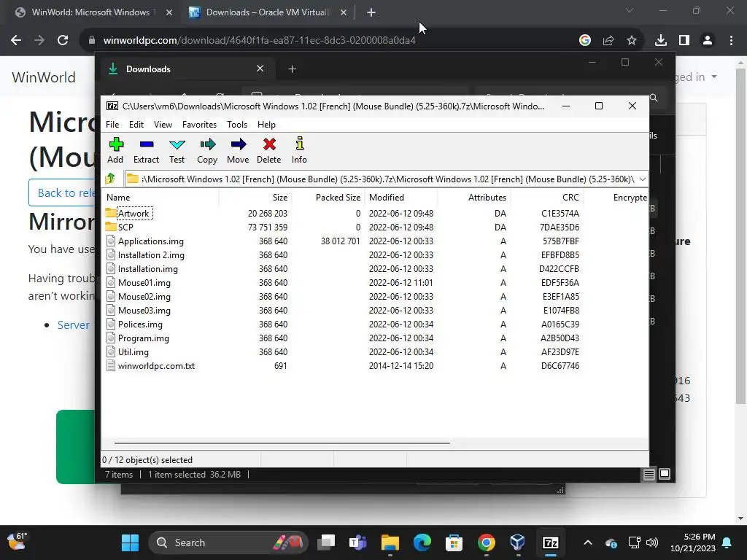
Task: Switch to large icons view in File Explorer
Action: coord(664,474)
